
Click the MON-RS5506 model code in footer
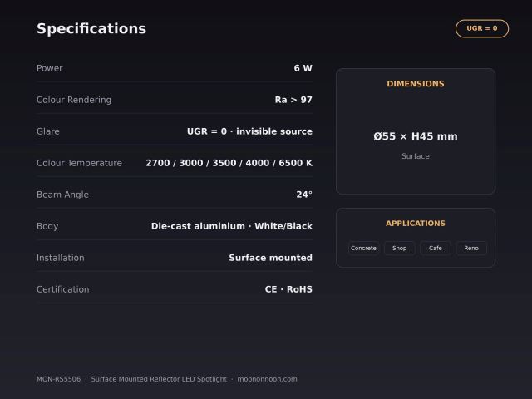(59, 379)
